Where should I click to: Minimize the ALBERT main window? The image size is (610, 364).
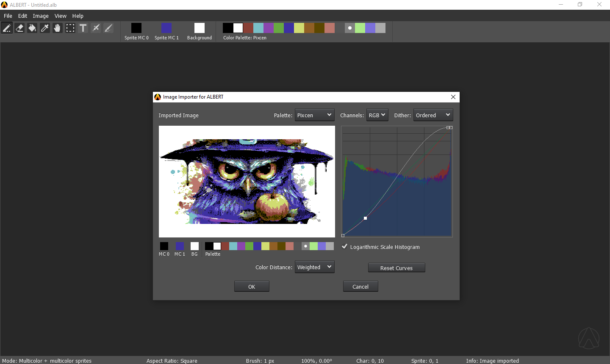tap(560, 5)
